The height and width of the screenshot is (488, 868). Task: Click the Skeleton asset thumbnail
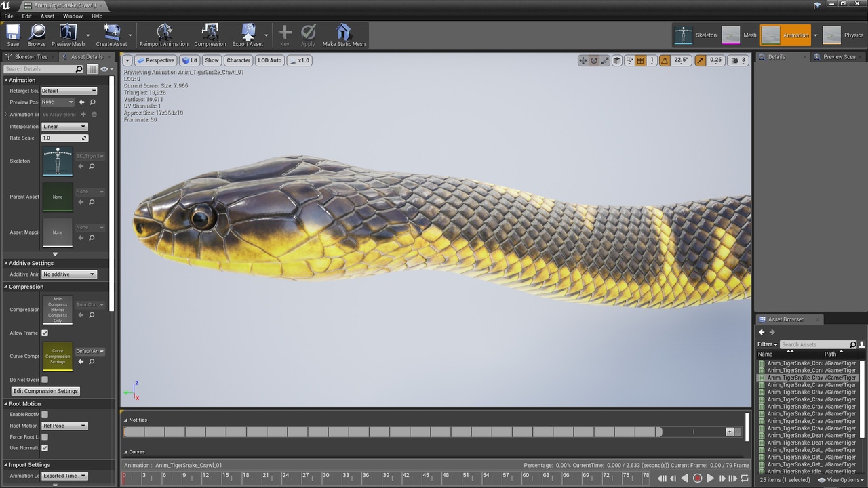(58, 161)
